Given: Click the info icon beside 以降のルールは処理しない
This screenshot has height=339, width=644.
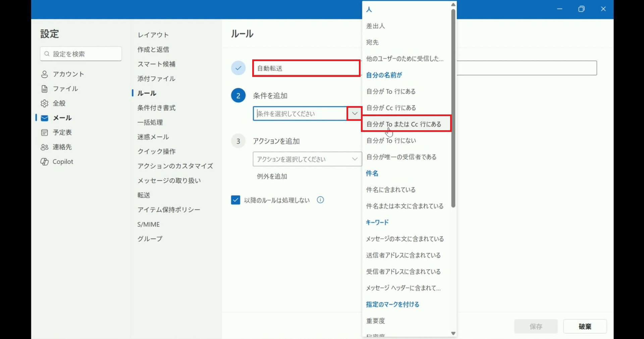Looking at the screenshot, I should click(320, 200).
